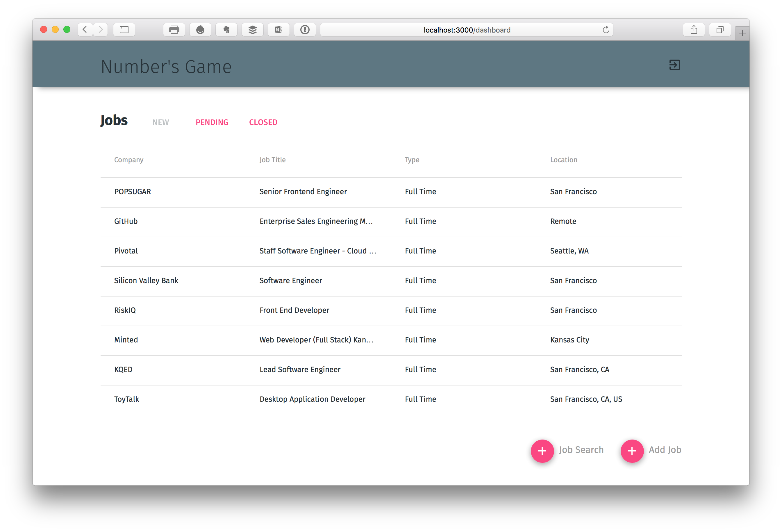This screenshot has width=782, height=532.
Task: Reload the dashboard page
Action: [x=606, y=30]
